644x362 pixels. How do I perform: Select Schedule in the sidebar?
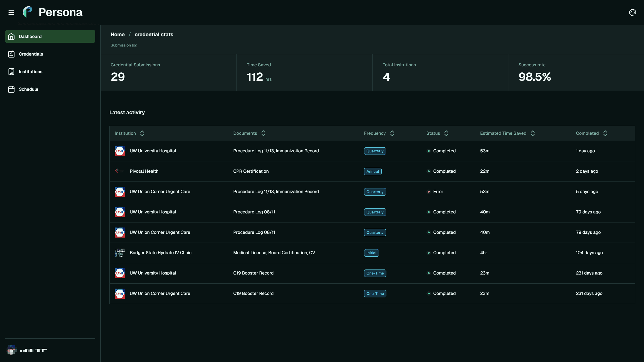pyautogui.click(x=29, y=89)
